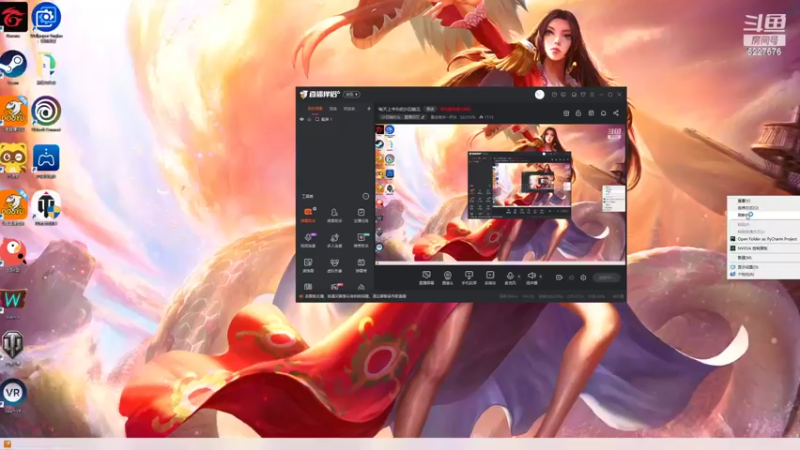The height and width of the screenshot is (450, 800).
Task: Add a camera source from bottom bar
Action: [x=447, y=278]
